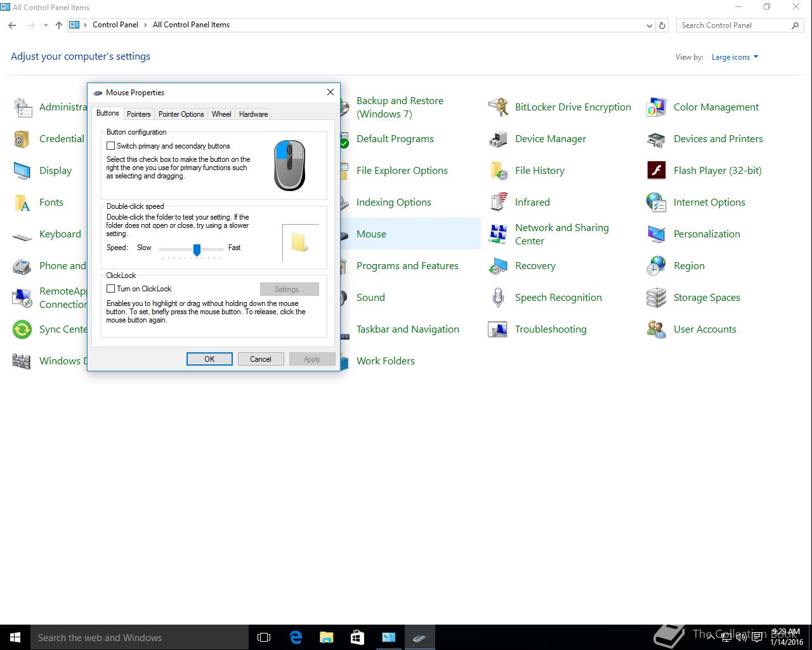Click the User Accounts icon

coord(656,329)
